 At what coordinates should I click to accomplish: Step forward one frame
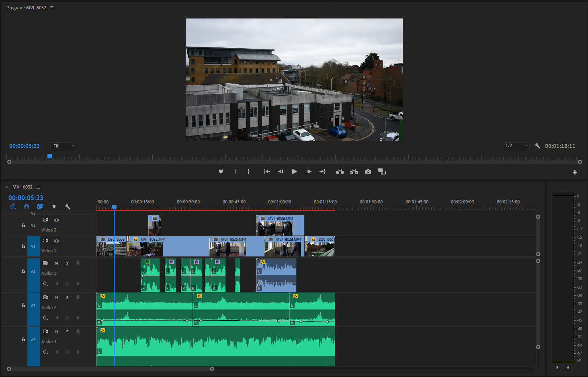309,172
